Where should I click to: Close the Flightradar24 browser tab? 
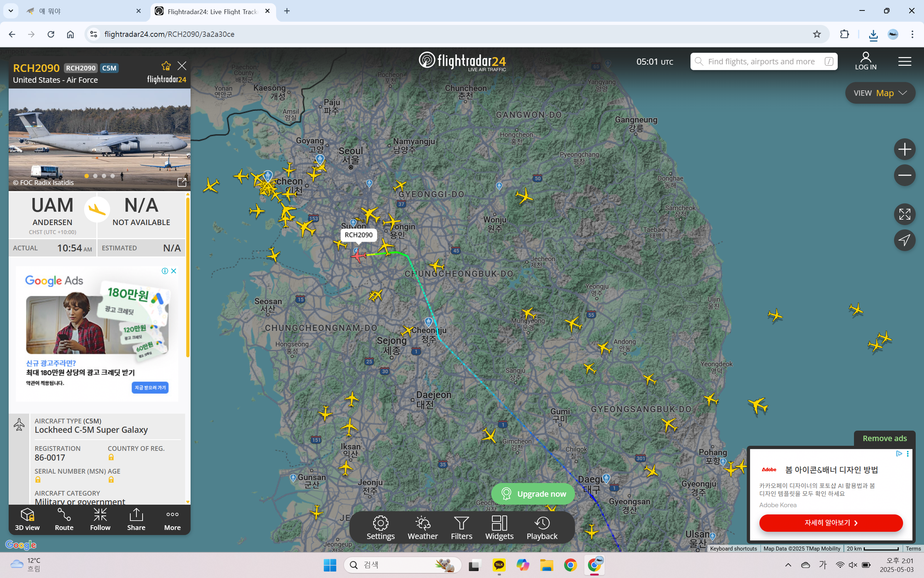click(x=268, y=11)
